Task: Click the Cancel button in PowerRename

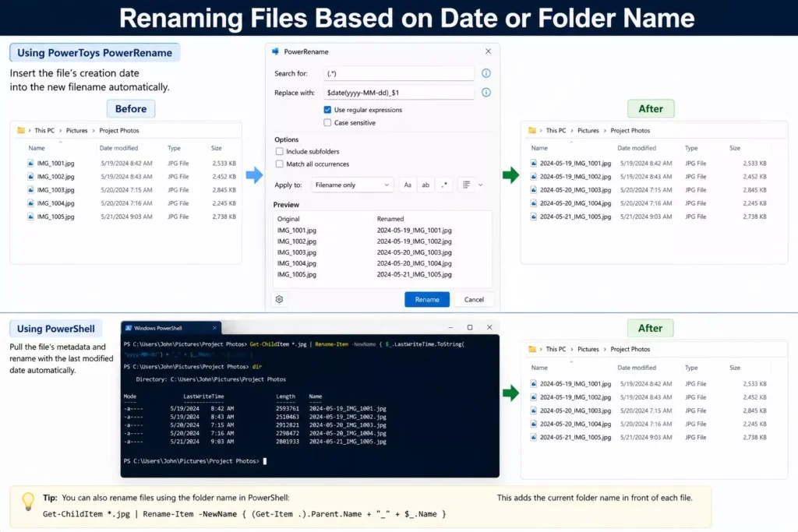Action: 474,300
